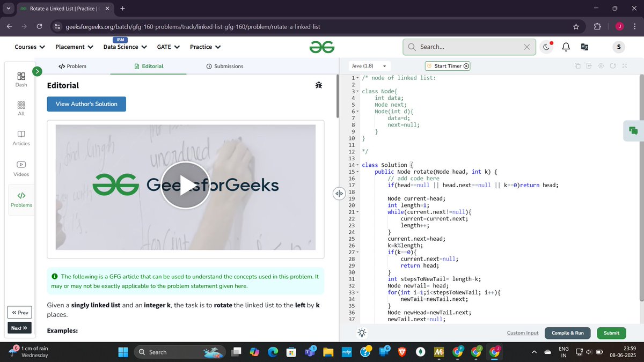Open the Java (1.8) language dropdown
Viewport: 644px width, 362px height.
click(369, 66)
